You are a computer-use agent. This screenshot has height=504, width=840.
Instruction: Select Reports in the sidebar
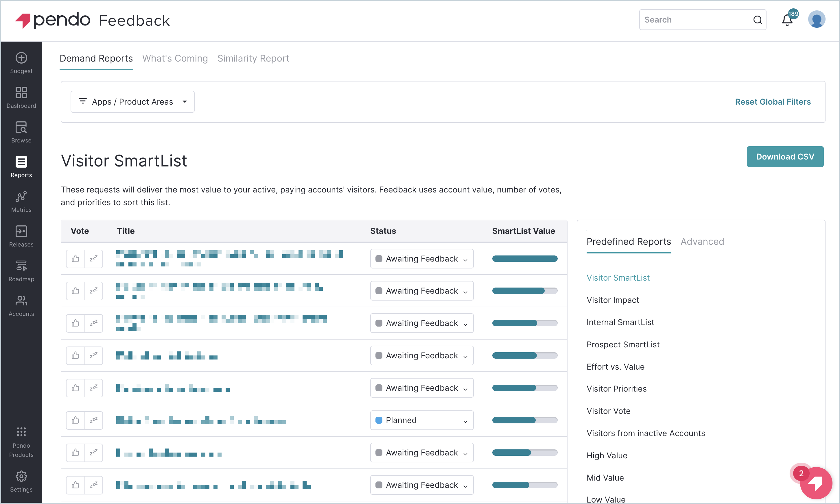click(x=21, y=167)
